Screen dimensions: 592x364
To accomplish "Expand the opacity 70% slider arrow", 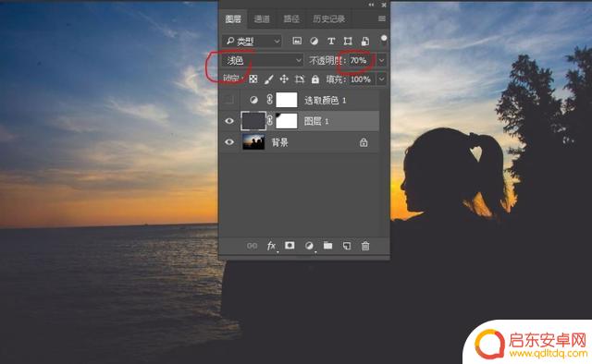I will [x=381, y=60].
